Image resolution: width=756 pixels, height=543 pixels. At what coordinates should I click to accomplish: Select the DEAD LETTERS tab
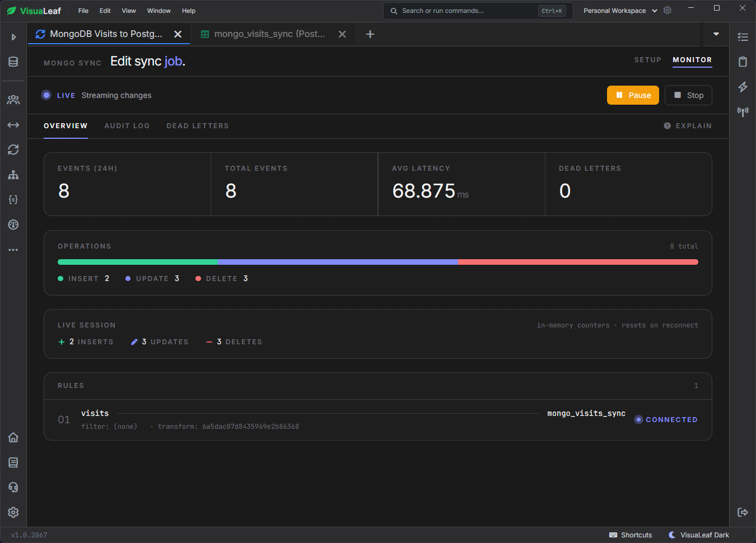(198, 126)
